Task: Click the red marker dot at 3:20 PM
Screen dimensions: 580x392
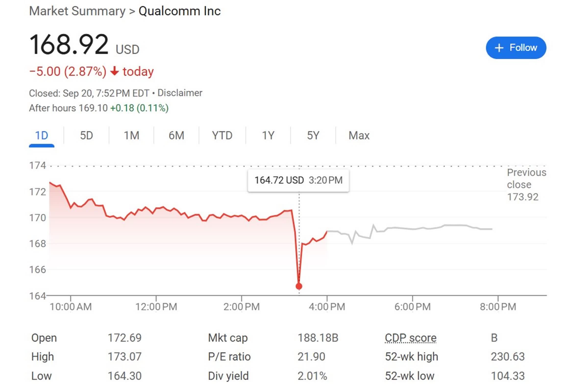Action: coord(299,286)
